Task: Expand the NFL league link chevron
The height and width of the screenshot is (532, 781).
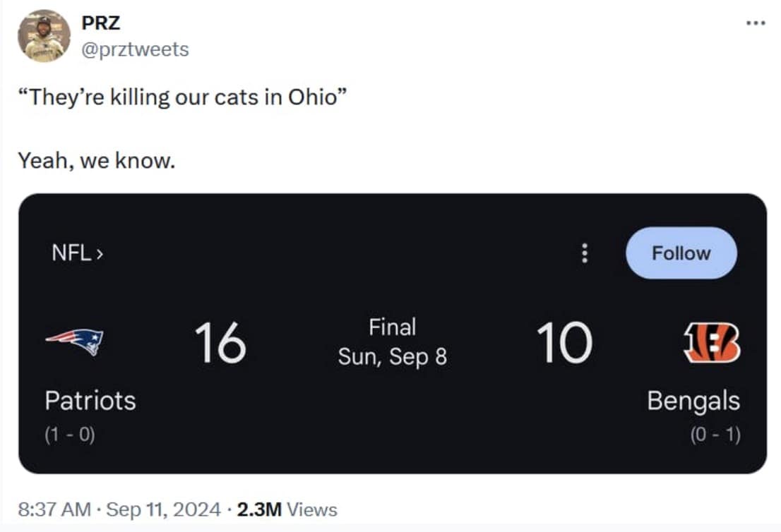Action: [x=100, y=253]
